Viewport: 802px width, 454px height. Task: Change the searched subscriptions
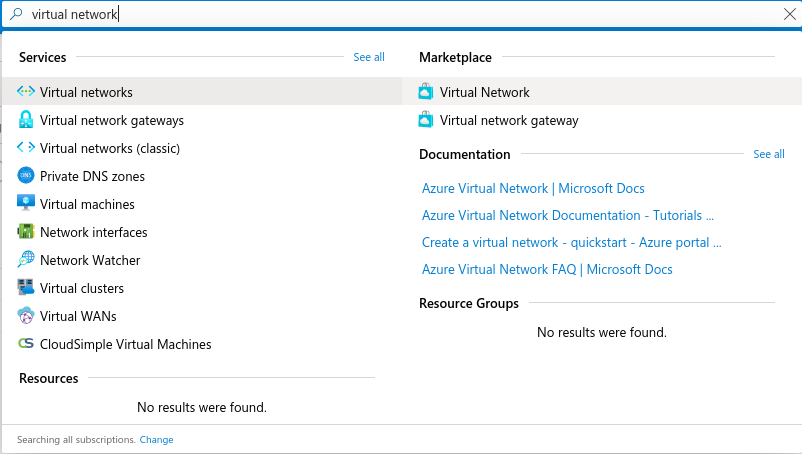tap(157, 440)
